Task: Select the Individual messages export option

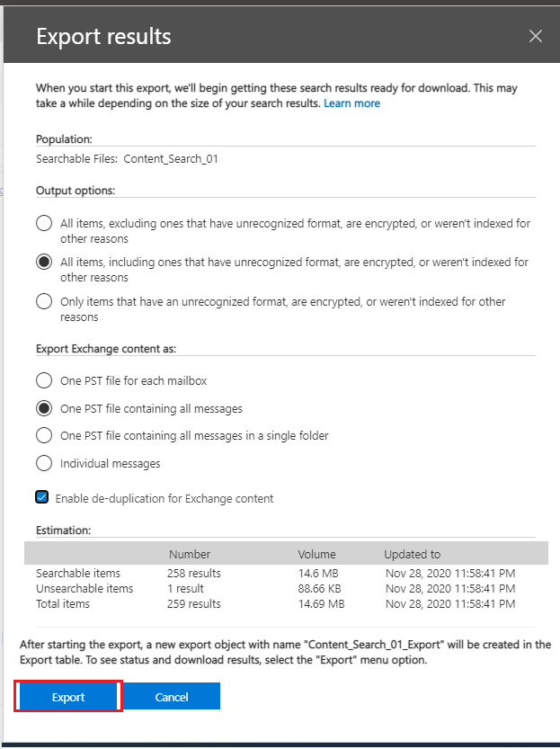Action: click(44, 464)
